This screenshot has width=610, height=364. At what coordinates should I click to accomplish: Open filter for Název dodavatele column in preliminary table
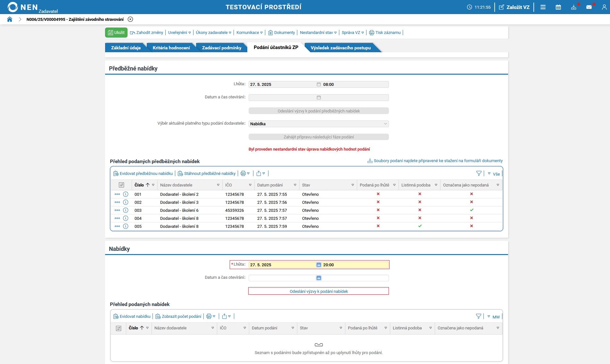tap(218, 185)
